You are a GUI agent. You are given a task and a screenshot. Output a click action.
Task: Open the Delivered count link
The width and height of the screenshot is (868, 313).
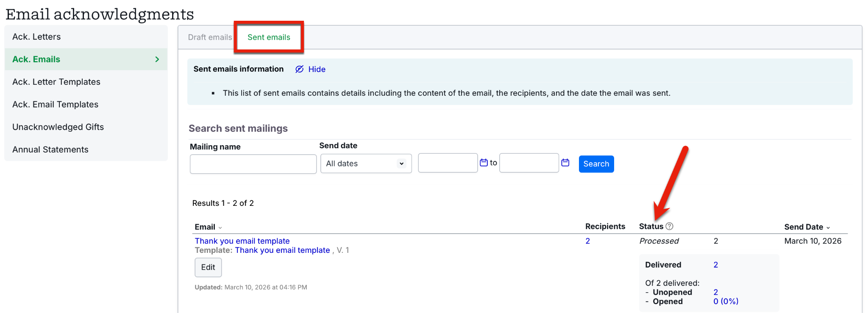(716, 265)
